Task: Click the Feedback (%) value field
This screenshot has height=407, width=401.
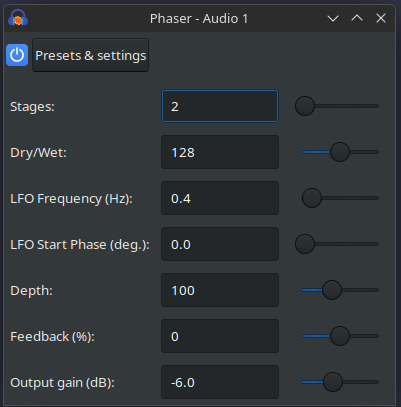Action: pos(220,336)
